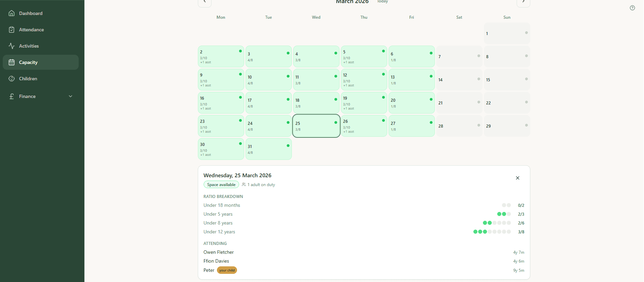Screen dimensions: 644x282
Task: Select Children in the sidebar menu
Action: [x=28, y=79]
